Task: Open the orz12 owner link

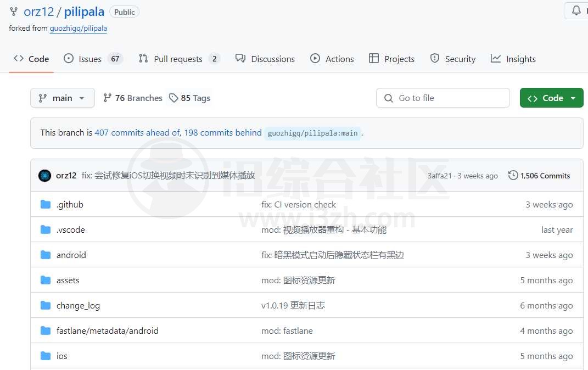Action: click(38, 12)
